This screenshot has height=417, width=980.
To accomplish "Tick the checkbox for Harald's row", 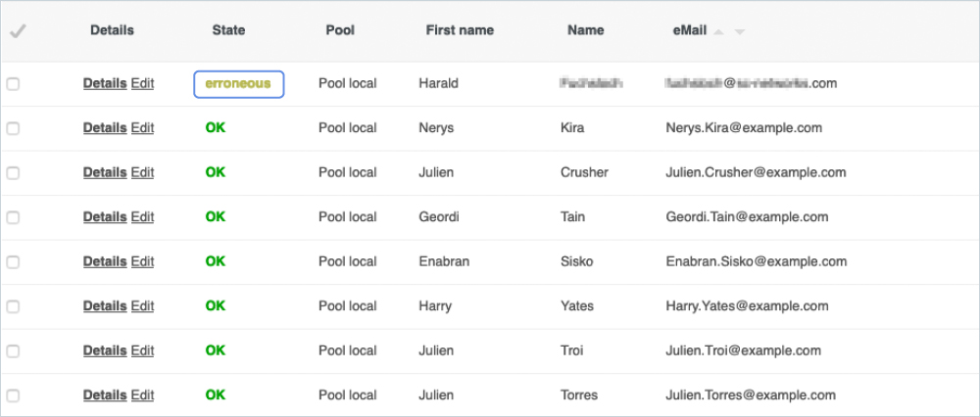I will [13, 84].
